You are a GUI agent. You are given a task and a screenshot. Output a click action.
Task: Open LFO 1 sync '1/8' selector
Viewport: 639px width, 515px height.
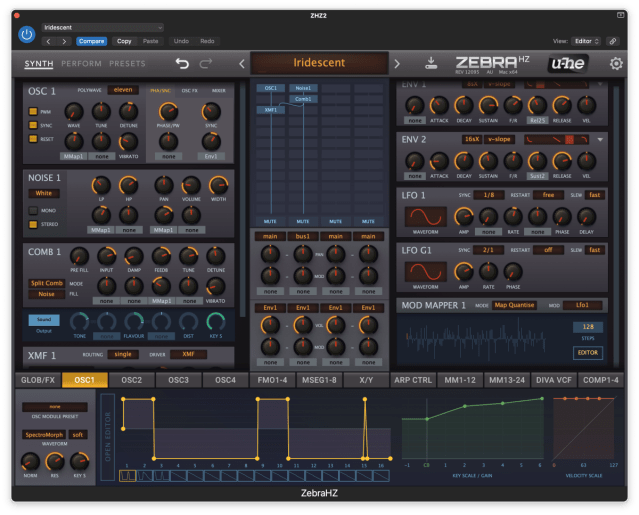(x=489, y=195)
